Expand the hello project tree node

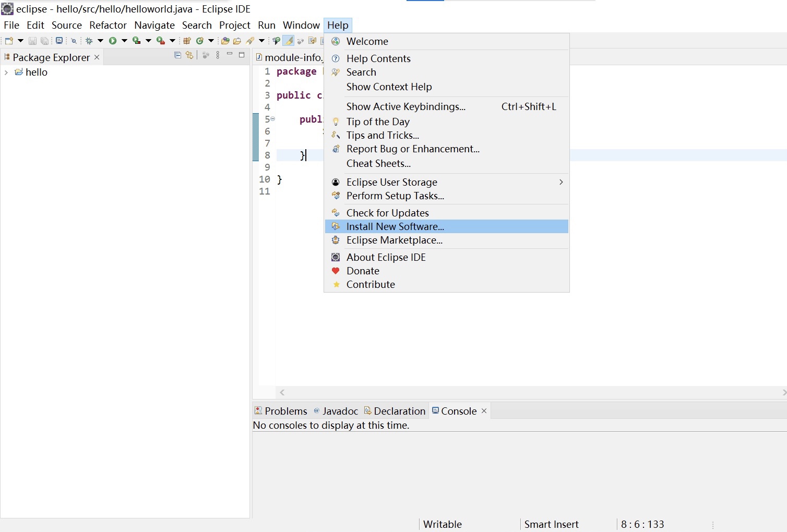(6, 72)
